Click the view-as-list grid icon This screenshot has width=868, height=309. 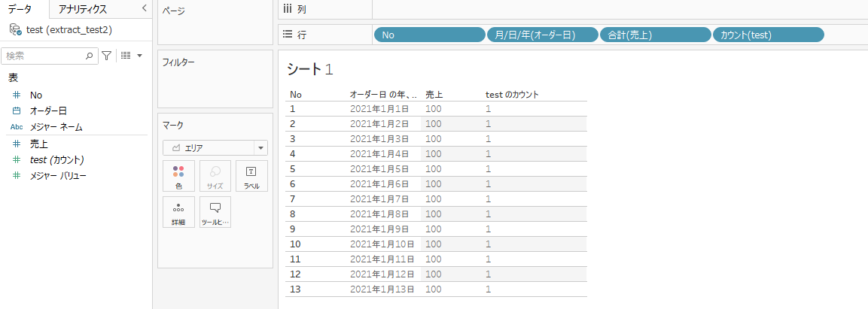[x=126, y=56]
